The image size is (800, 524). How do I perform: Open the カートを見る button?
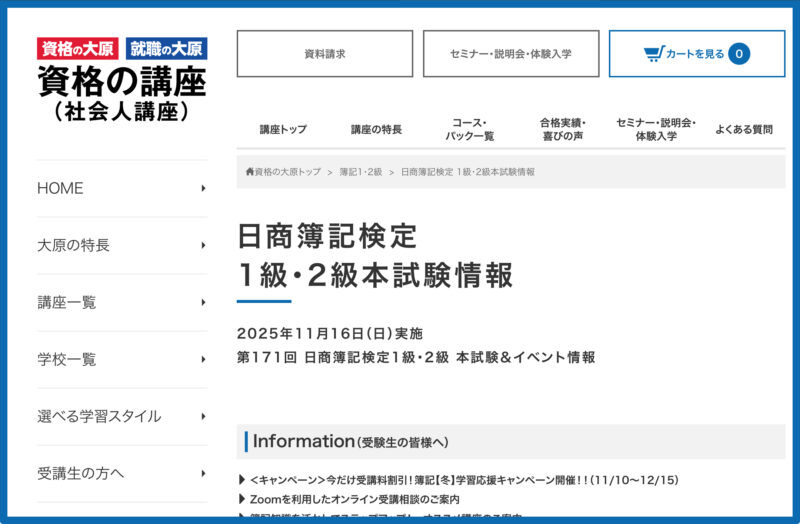click(x=696, y=54)
